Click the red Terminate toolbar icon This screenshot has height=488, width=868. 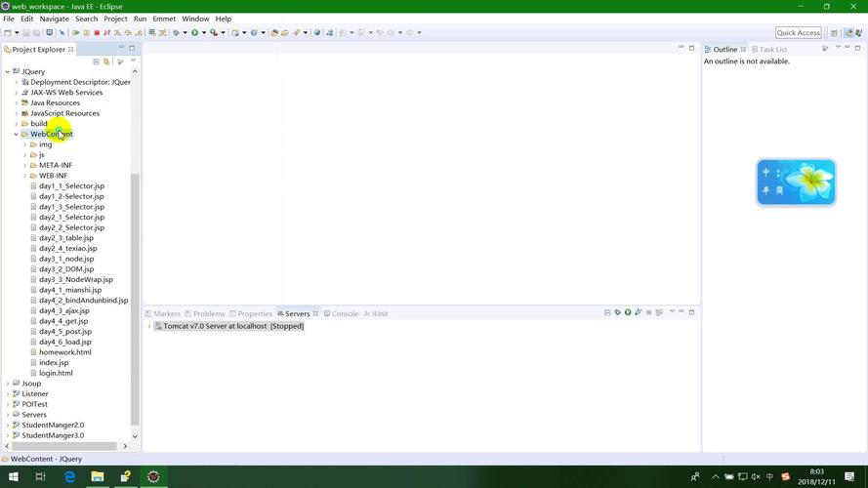[97, 32]
